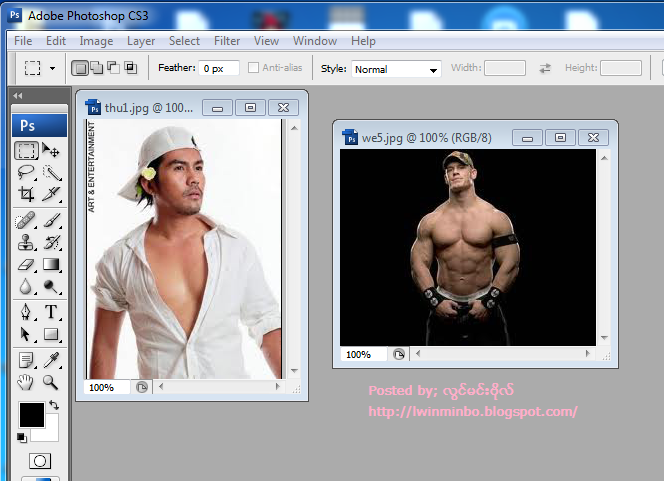Choose Add to selection mode
The image size is (664, 481).
tap(97, 68)
